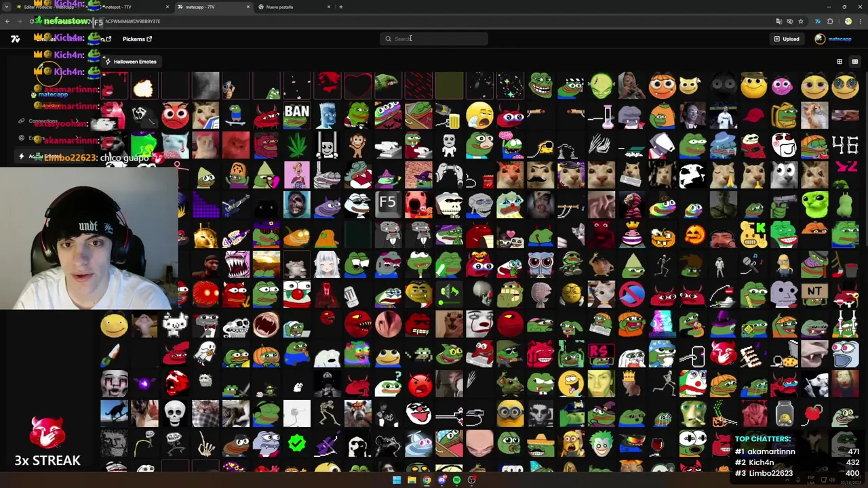Open the Chrome profile avatar
The image size is (868, 488).
848,21
